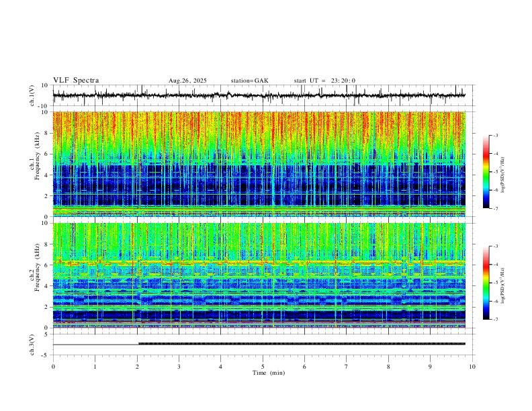Screen dimensions: 532x411
Task: Click the ch.2 color scale "log(PSD)" label
Action: point(504,285)
